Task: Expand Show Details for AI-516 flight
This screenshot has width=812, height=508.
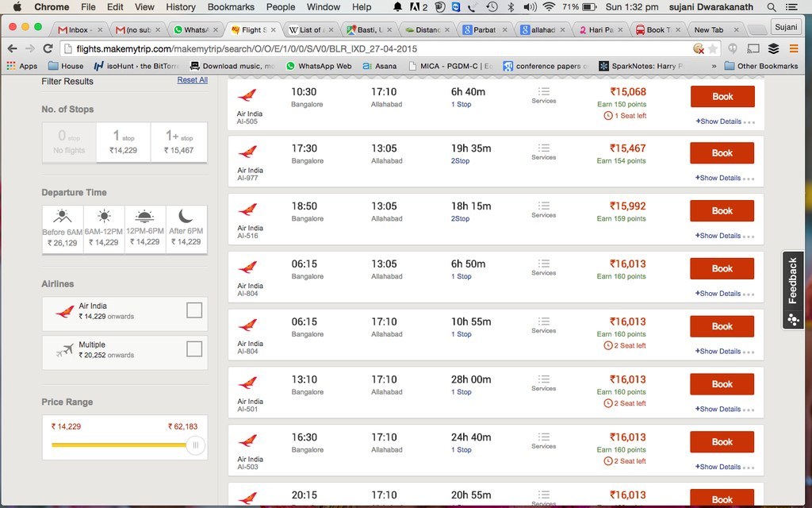Action: 718,235
